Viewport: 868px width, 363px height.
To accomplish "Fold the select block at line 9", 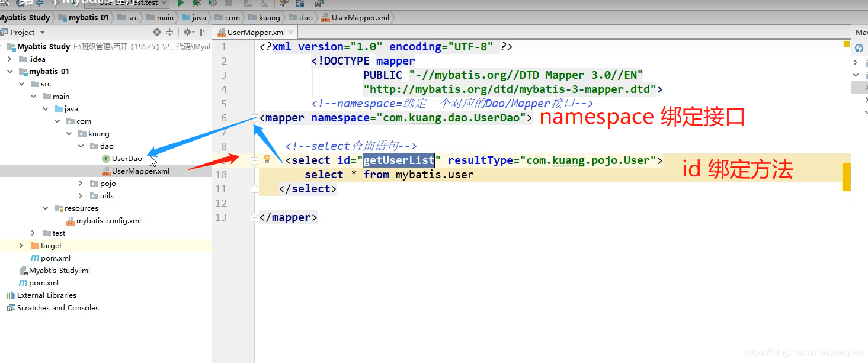I will pos(254,160).
